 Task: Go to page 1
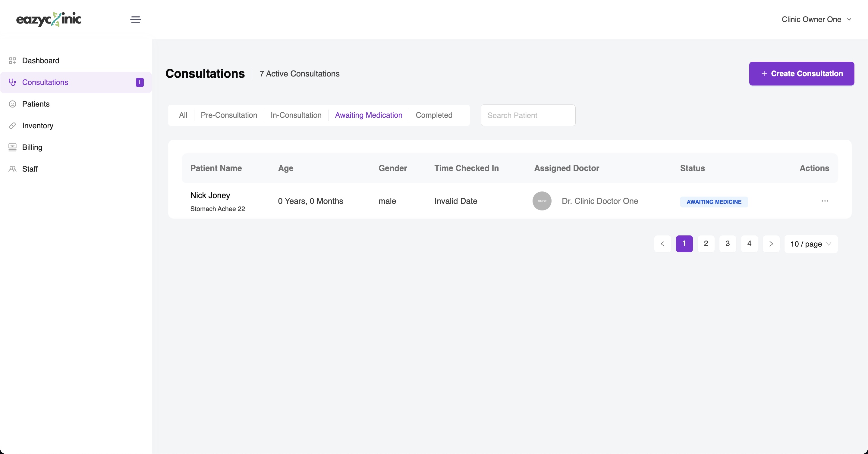pos(684,244)
